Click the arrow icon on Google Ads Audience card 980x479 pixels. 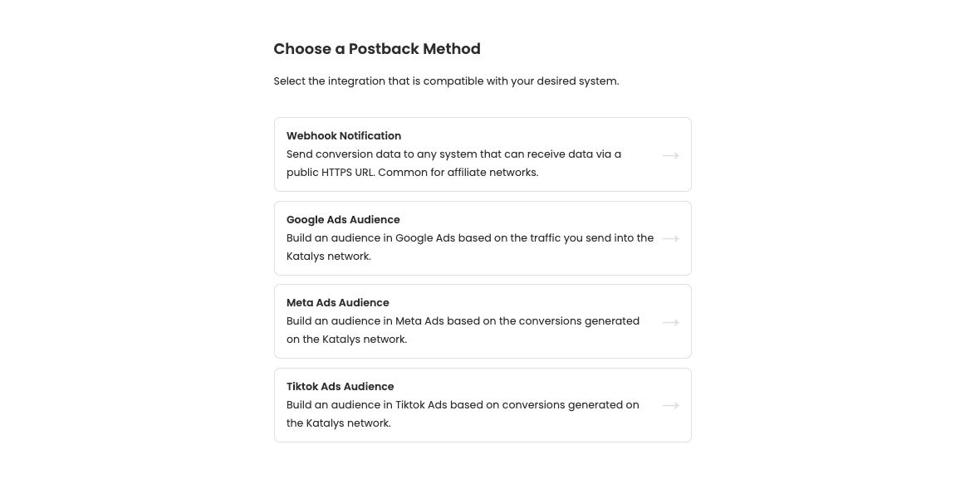pos(670,238)
